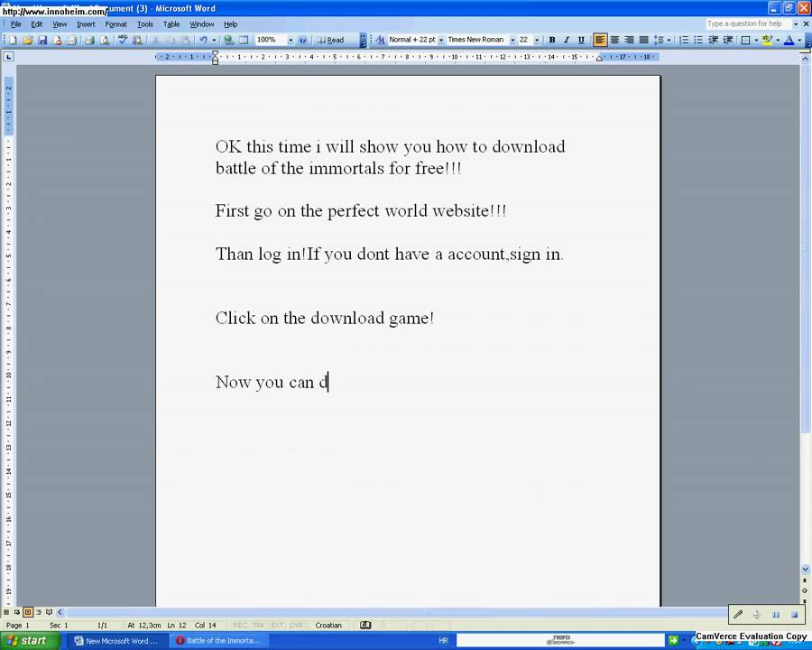Open the Borders dropdown arrow
Screen dimensions: 812x650
(x=756, y=40)
